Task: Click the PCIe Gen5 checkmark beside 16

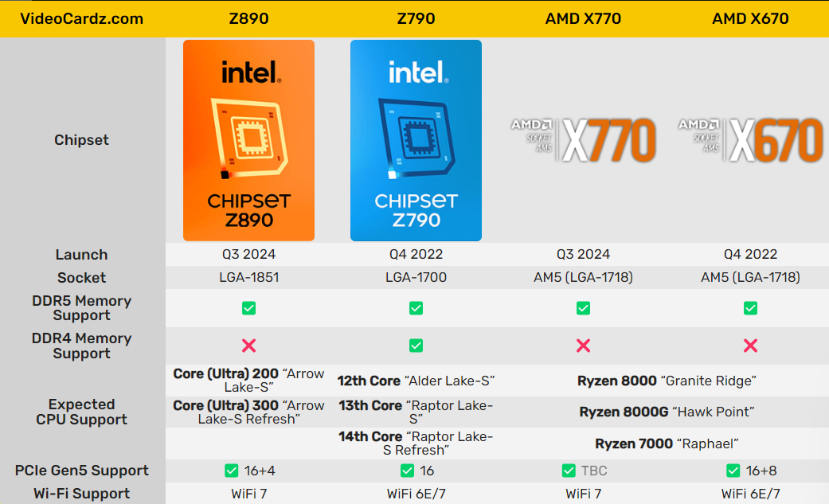Action: [407, 471]
